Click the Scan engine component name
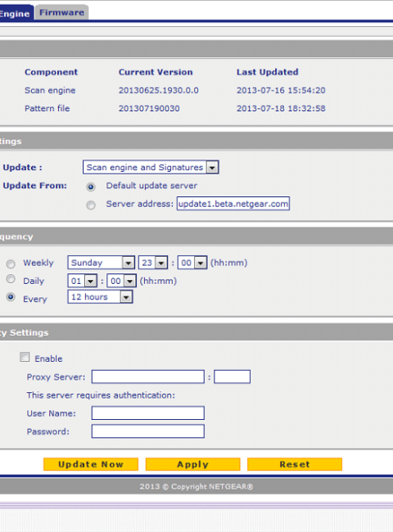This screenshot has height=532, width=393. [50, 91]
